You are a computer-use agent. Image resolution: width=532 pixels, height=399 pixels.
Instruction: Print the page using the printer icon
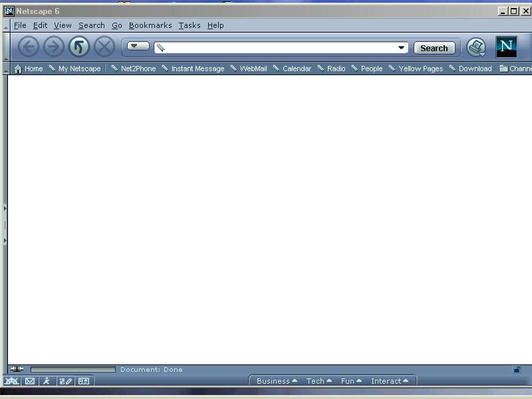(x=476, y=47)
